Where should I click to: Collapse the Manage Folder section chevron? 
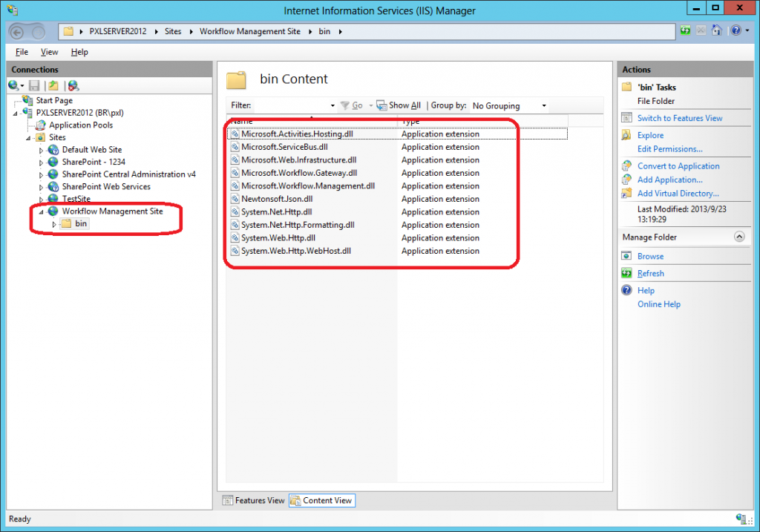pyautogui.click(x=739, y=237)
